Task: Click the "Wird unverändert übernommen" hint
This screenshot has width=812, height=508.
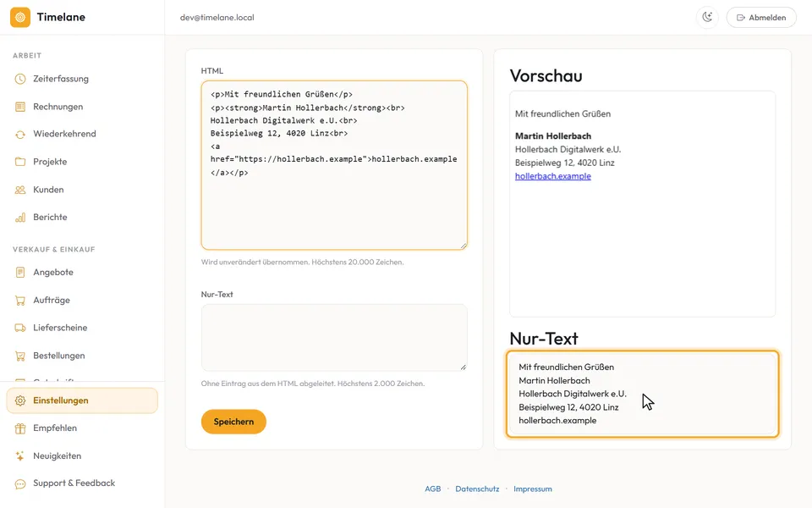Action: (x=303, y=262)
